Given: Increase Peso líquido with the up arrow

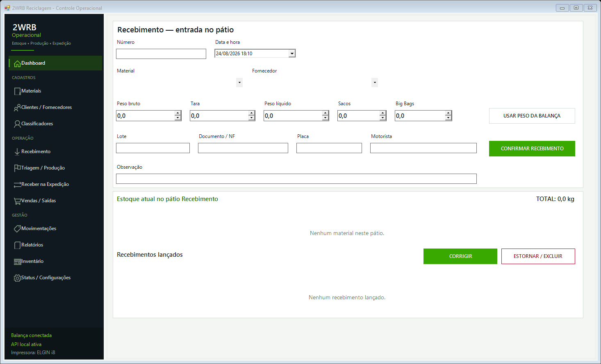Looking at the screenshot, I should coord(326,113).
